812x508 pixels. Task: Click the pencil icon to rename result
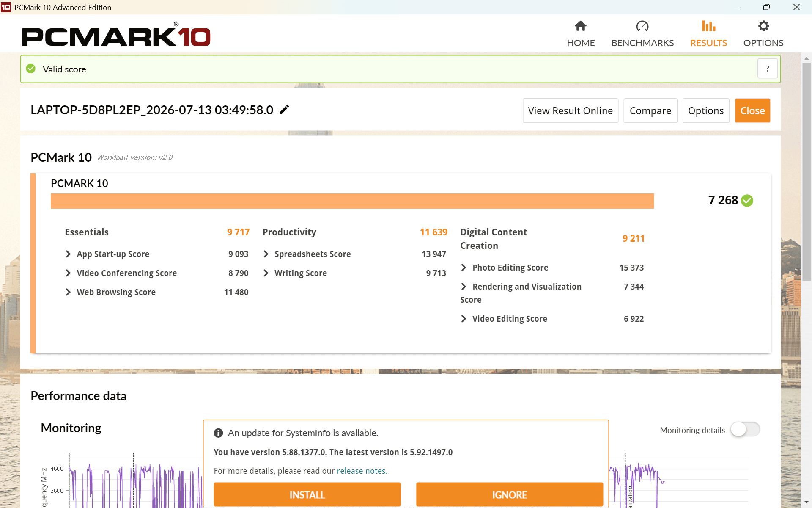click(x=285, y=110)
